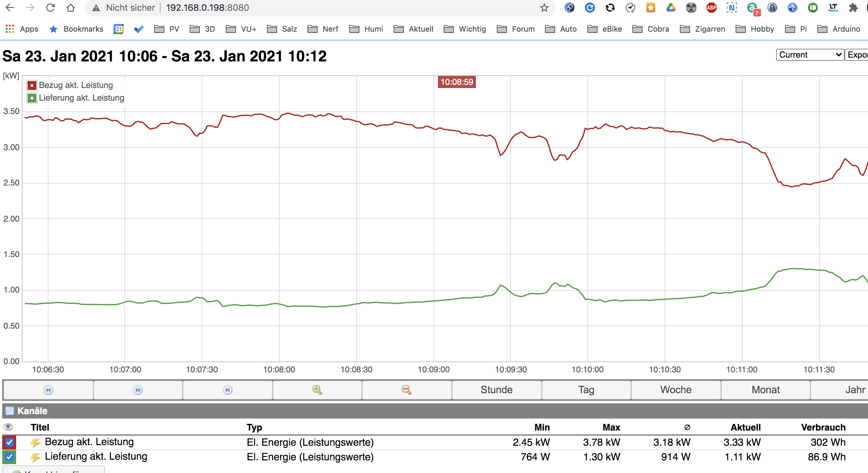Open the Current dropdown selector
Screen dimensions: 868x473
click(x=809, y=54)
